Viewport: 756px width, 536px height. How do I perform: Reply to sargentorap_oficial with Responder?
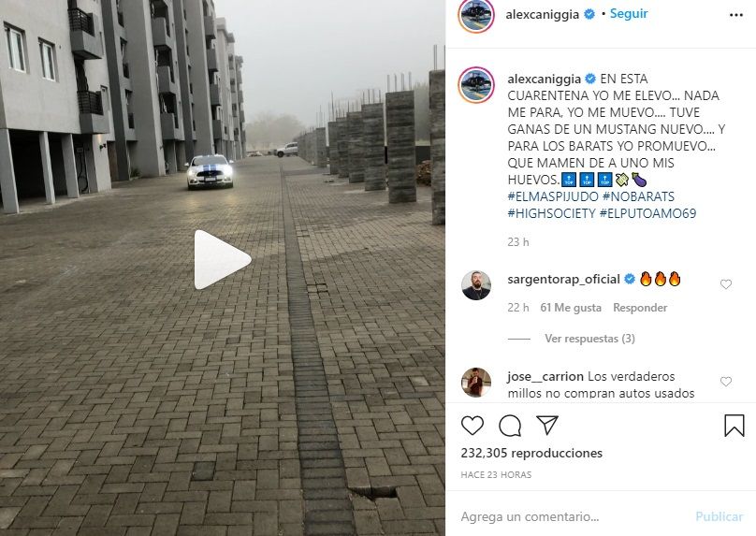coord(640,308)
